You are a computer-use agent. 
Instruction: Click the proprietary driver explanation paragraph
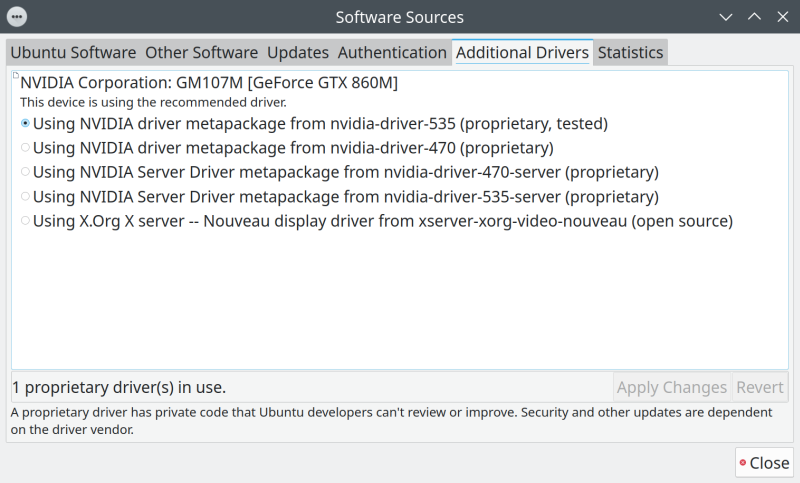[x=391, y=421]
